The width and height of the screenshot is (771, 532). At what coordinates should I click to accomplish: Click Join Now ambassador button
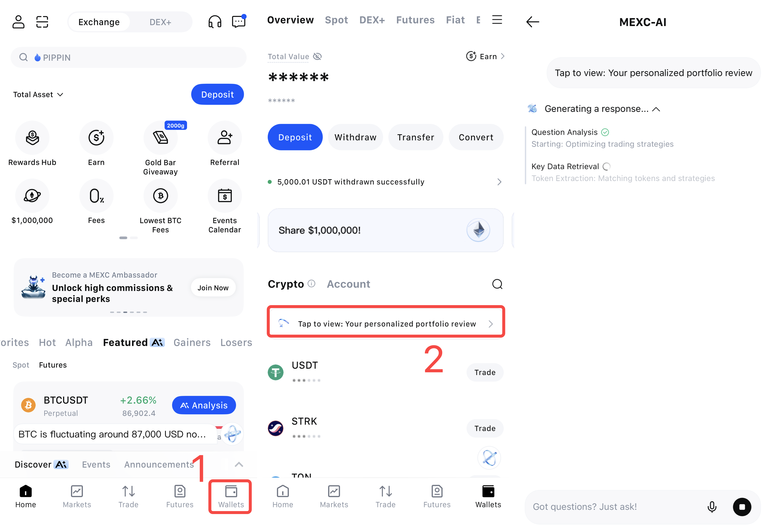[213, 288]
